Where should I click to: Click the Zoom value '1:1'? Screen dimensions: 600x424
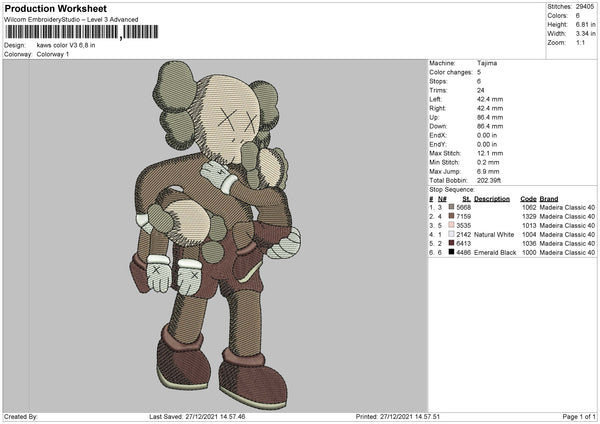(x=580, y=42)
